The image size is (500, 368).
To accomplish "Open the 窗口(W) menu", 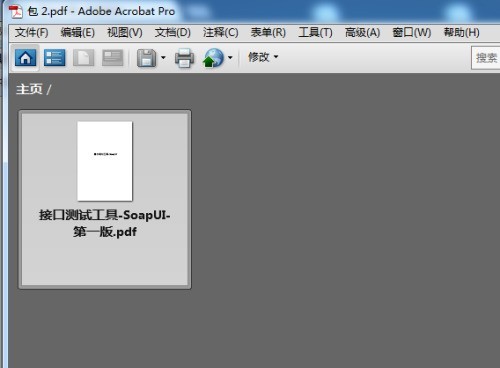I will tap(412, 33).
